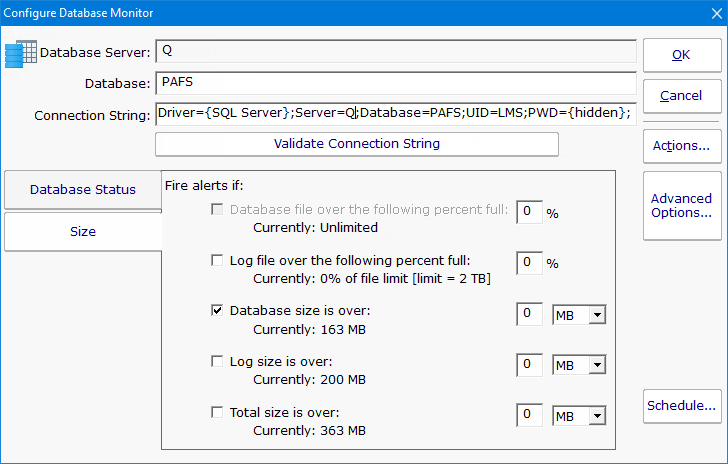Uncheck Database size is over checkbox
Viewport: 728px width, 464px height.
tap(217, 311)
